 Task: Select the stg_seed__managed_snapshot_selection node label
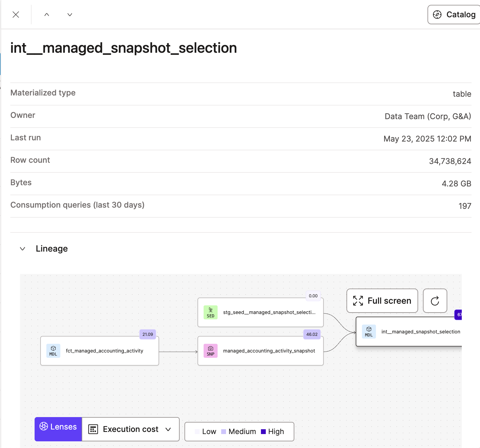(x=269, y=312)
